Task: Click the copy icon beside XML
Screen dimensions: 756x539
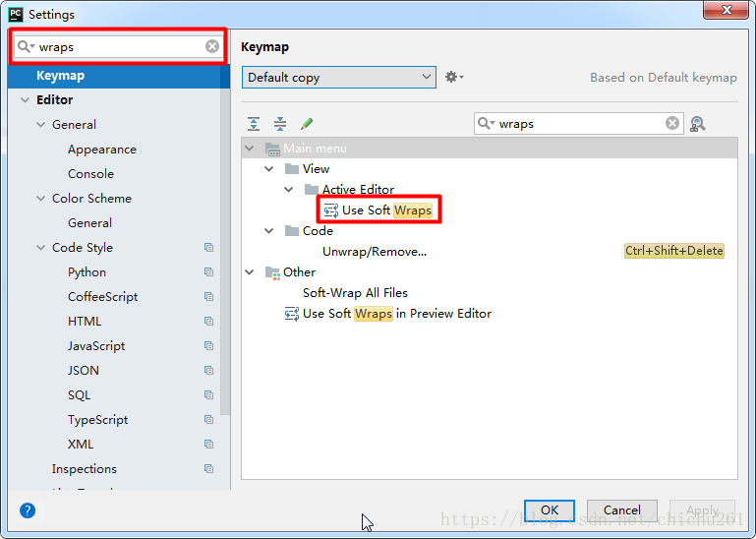Action: [208, 445]
